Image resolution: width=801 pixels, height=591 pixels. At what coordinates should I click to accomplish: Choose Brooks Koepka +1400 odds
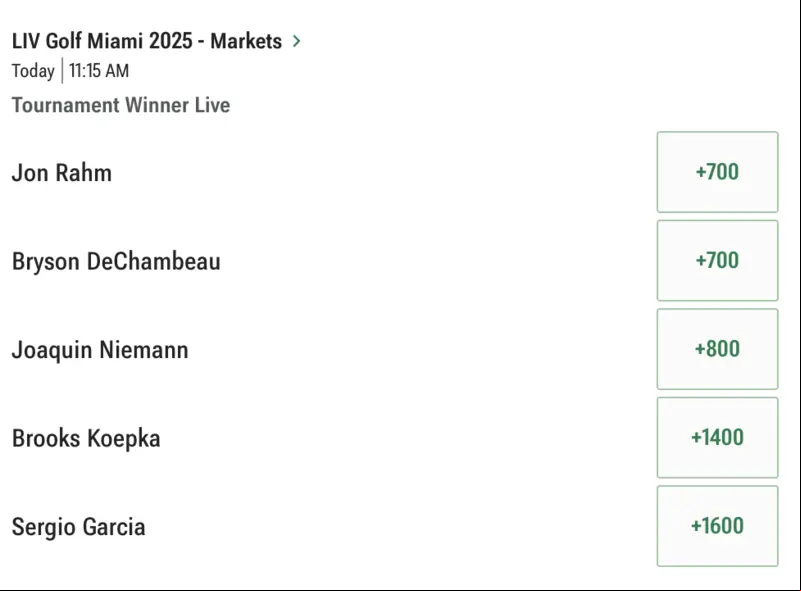(717, 437)
